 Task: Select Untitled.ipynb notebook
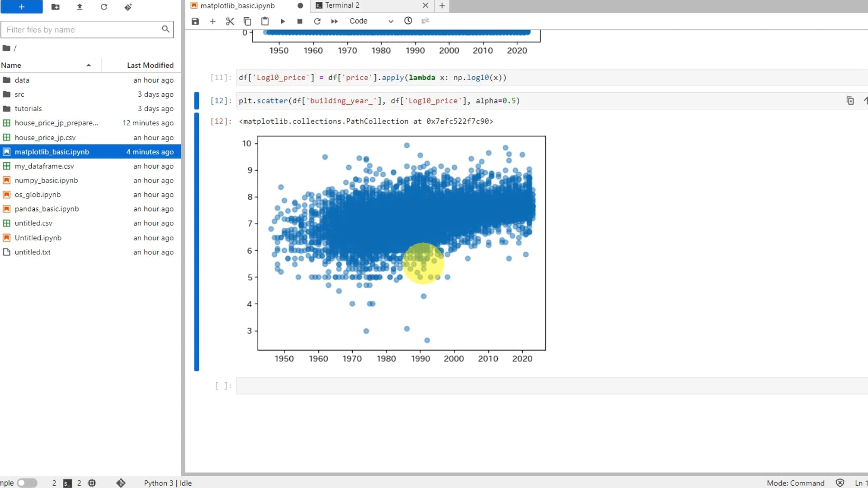coord(90,238)
